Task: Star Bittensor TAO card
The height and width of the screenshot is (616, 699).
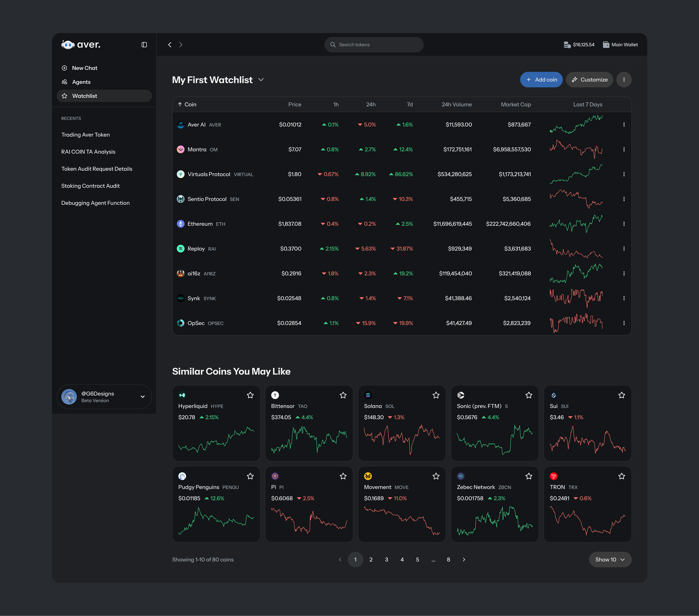Action: [343, 395]
